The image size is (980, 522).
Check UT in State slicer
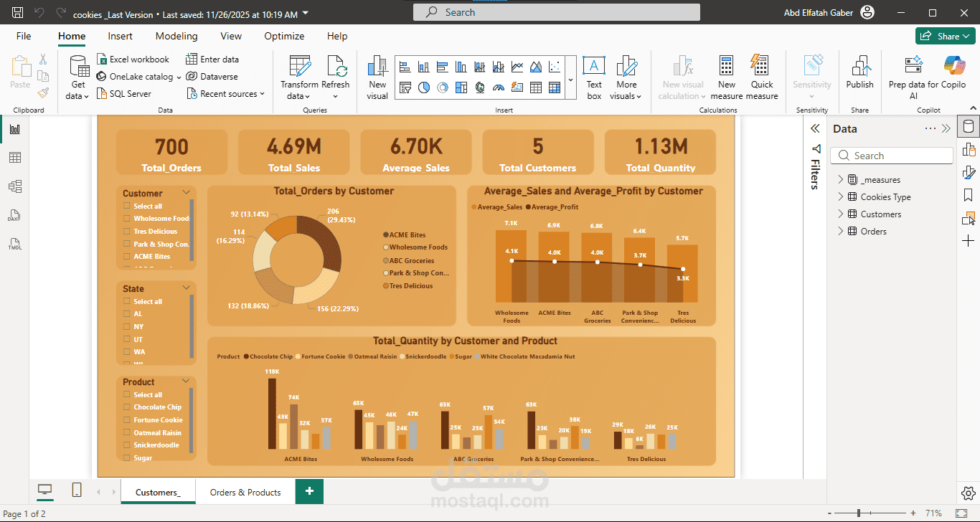coord(127,339)
